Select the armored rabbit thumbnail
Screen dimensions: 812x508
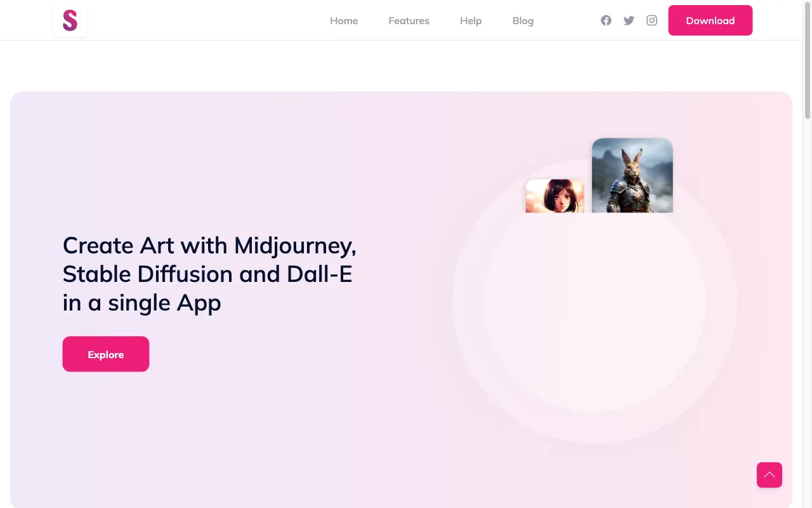(632, 175)
